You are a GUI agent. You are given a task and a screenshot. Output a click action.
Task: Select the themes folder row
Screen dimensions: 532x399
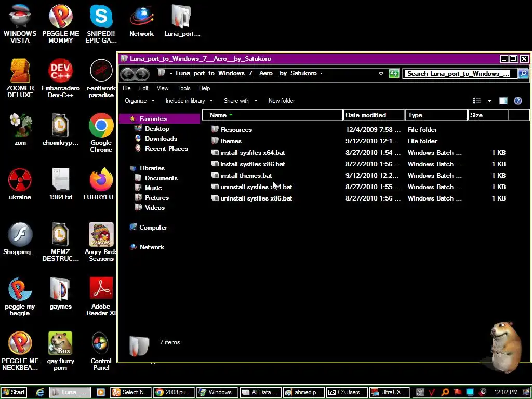pos(358,141)
